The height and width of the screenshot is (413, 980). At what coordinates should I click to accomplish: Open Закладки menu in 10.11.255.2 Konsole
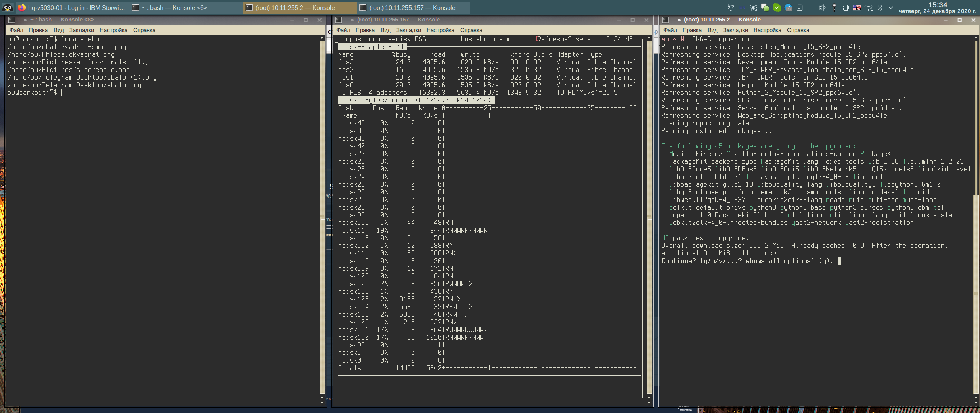[x=735, y=30]
